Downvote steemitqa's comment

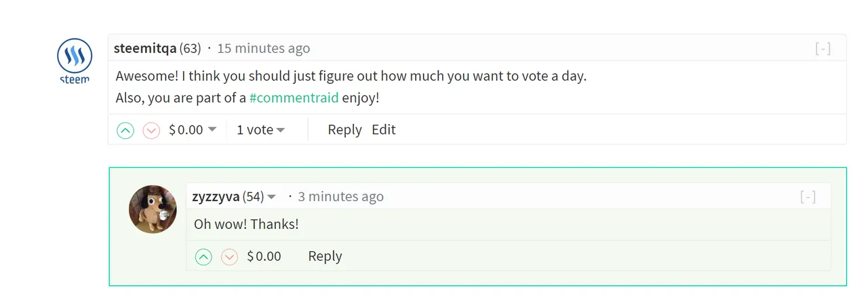(x=151, y=130)
